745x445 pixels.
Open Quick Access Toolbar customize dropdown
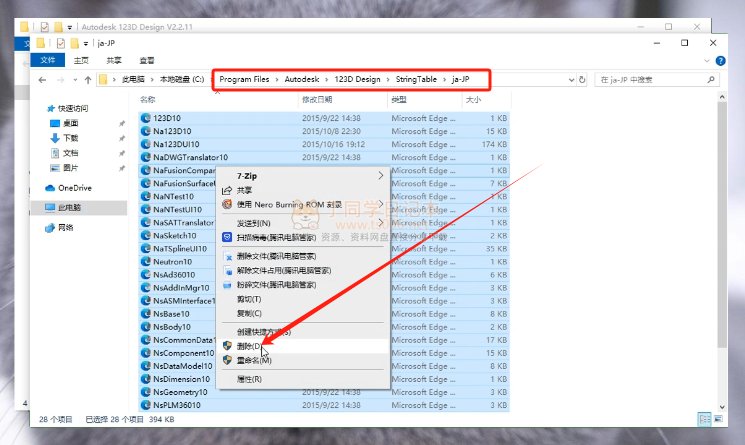point(86,44)
